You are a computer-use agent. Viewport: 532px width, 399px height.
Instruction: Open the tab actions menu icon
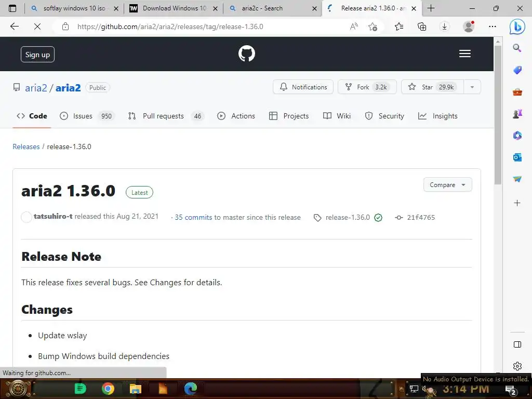coord(12,8)
